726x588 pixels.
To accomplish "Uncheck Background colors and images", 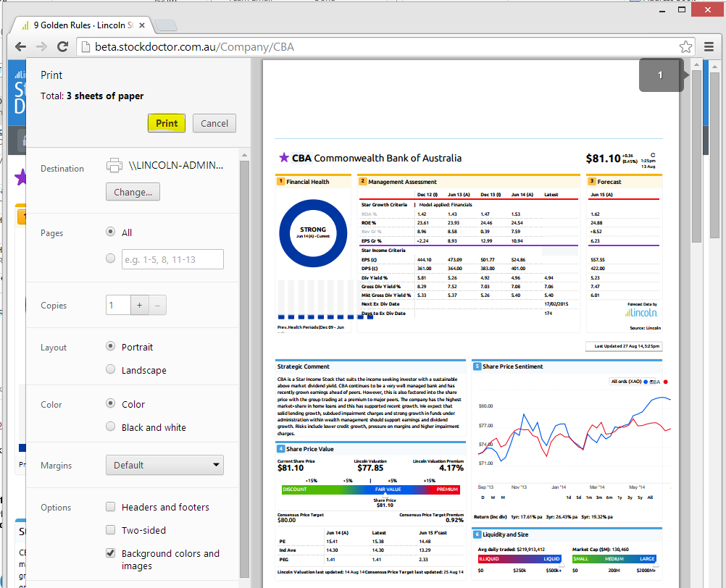I will click(110, 553).
